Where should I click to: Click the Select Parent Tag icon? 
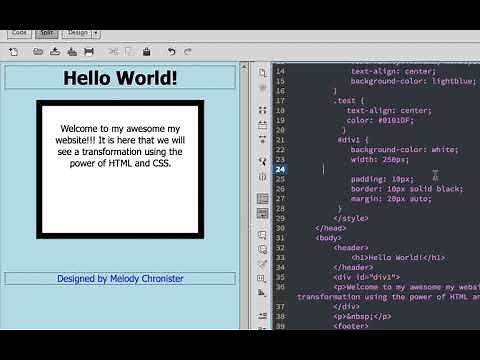click(263, 162)
